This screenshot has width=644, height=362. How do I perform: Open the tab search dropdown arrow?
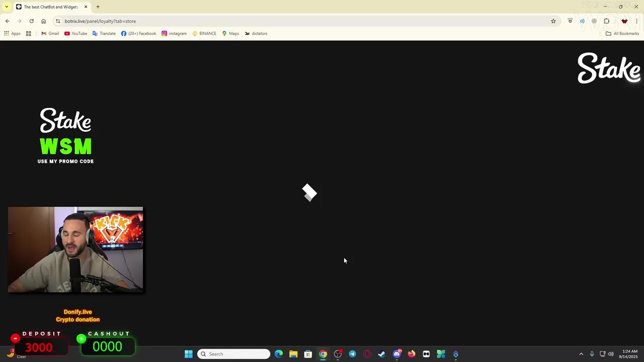(7, 7)
